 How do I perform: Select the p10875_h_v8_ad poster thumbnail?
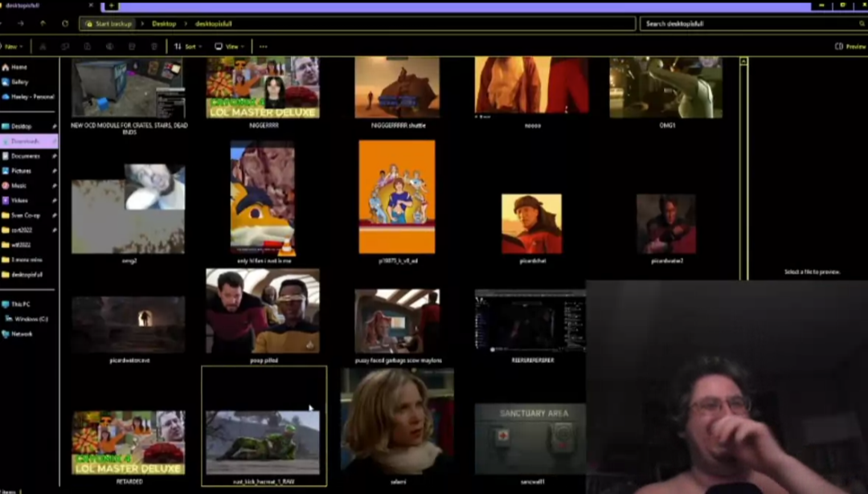[x=397, y=197]
